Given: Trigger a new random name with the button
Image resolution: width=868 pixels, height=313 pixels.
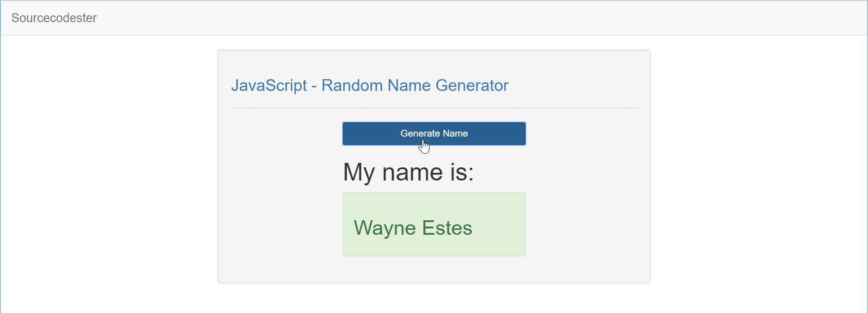Looking at the screenshot, I should 434,133.
